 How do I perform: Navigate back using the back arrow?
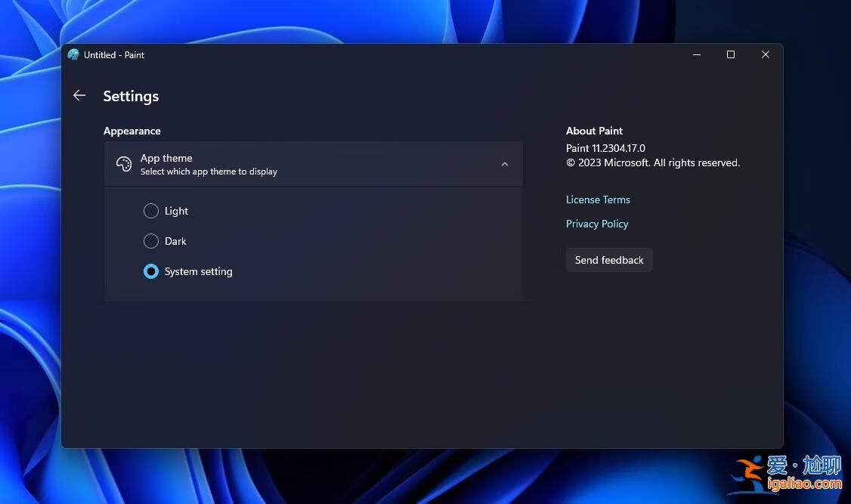[79, 95]
